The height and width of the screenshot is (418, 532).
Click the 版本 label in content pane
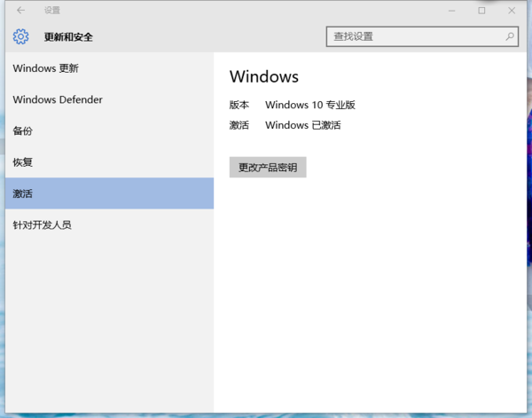(239, 105)
